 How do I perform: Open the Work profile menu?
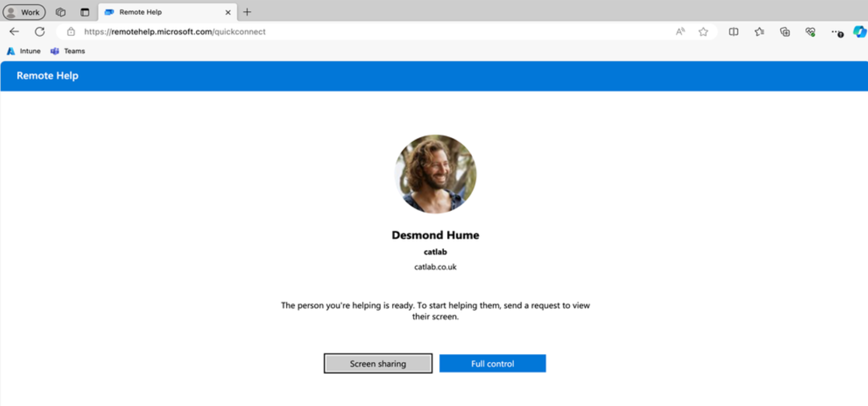(x=24, y=12)
